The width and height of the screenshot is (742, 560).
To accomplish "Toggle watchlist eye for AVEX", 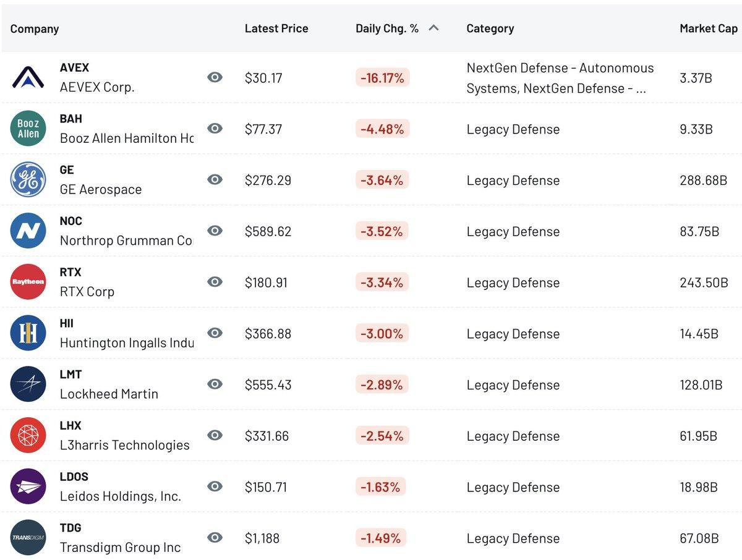I will [x=215, y=77].
